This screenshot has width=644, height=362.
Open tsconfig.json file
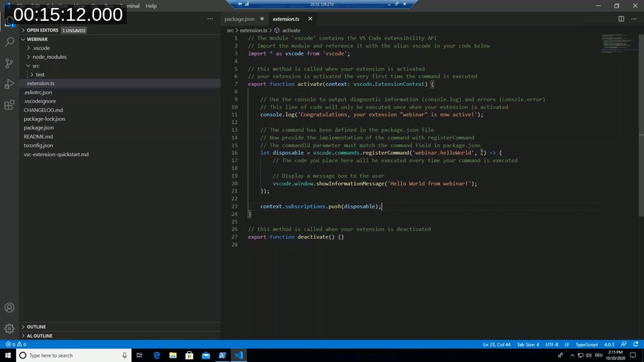tap(38, 145)
